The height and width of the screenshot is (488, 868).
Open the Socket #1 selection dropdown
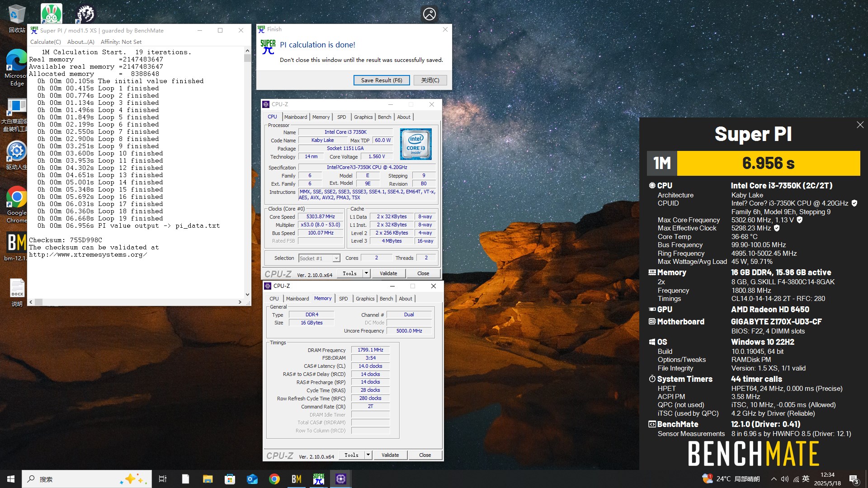[x=319, y=258]
